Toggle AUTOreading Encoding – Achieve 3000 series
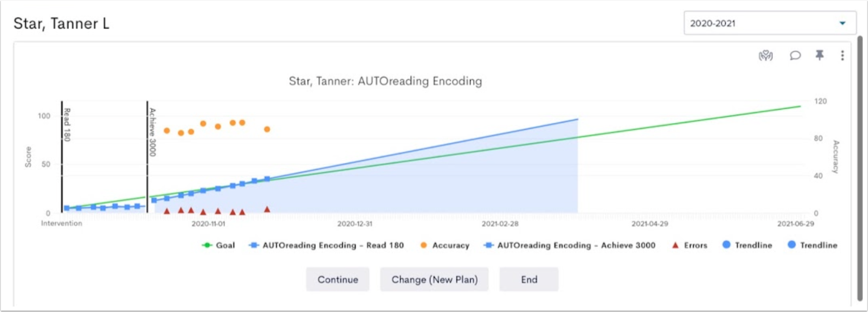868x312 pixels. click(570, 245)
